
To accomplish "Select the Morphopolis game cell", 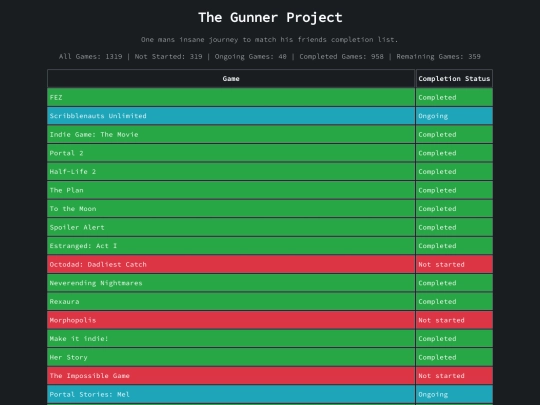I will [x=231, y=320].
